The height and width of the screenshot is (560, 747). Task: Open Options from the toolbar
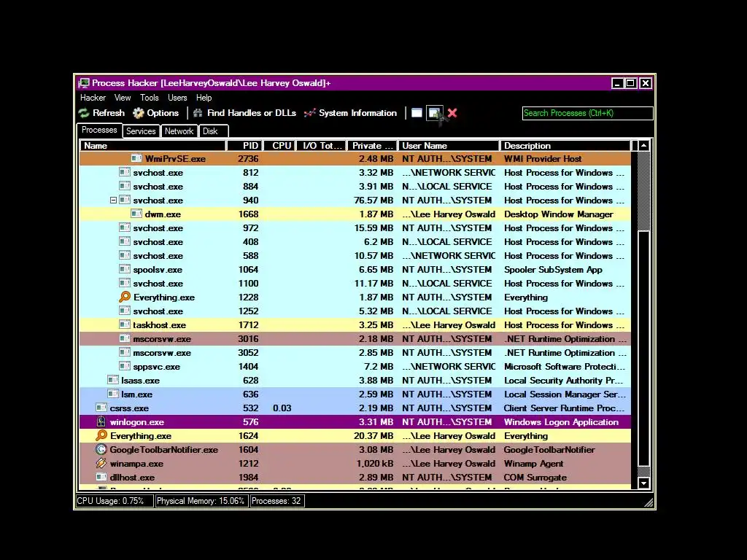point(156,113)
